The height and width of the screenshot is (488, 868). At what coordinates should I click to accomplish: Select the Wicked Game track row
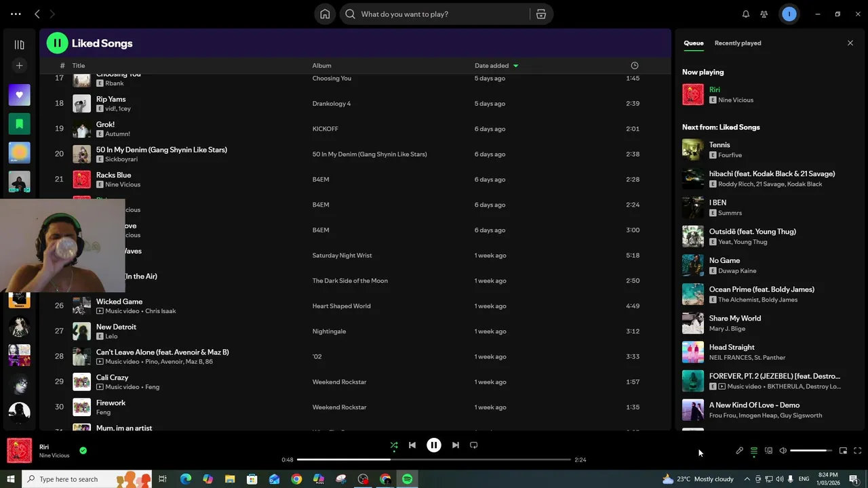tap(355, 306)
